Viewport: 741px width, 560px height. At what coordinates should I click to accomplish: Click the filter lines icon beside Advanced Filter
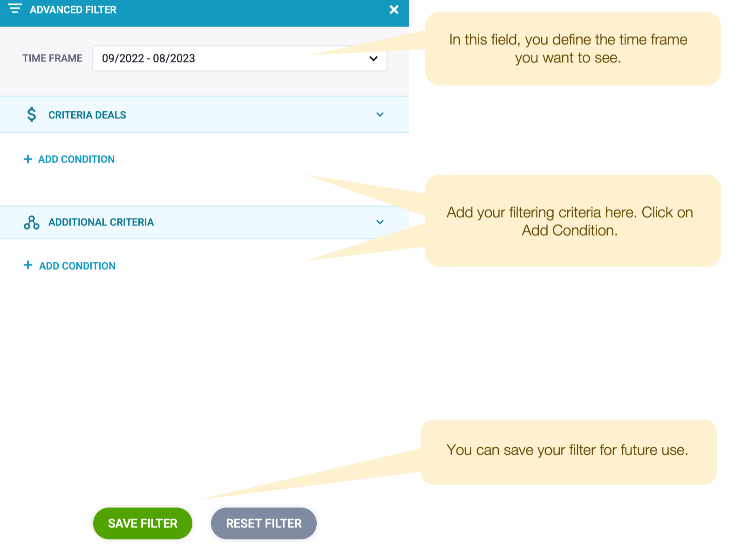[x=15, y=8]
